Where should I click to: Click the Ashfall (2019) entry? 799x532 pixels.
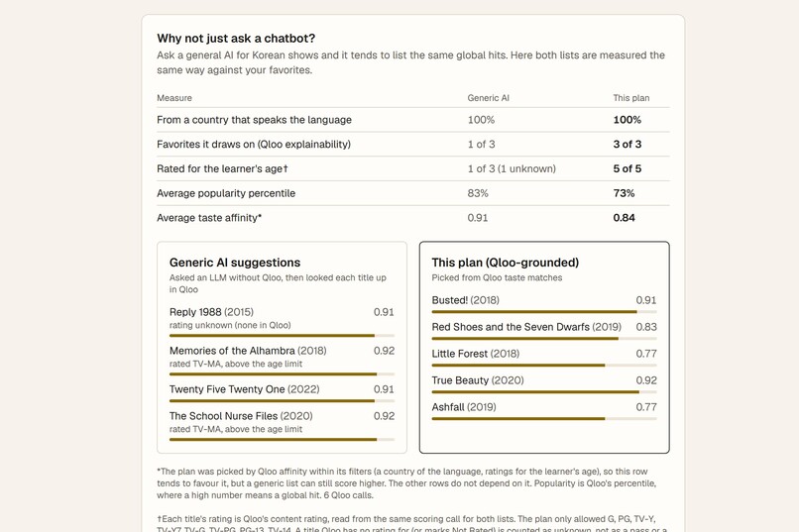(464, 407)
